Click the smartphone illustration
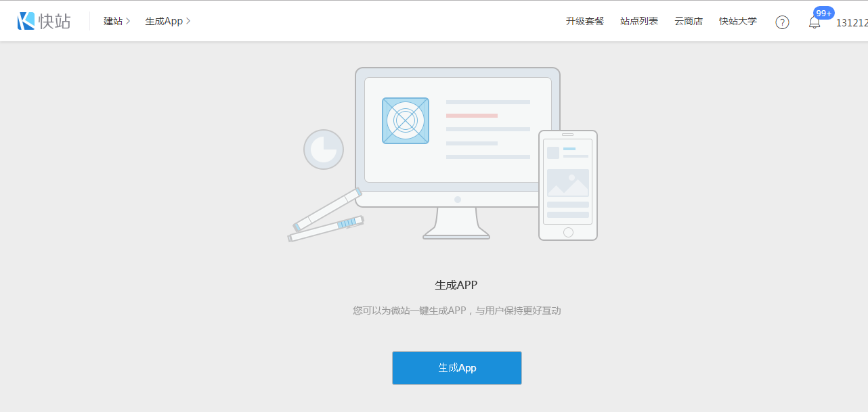Screen dimensions: 868x412 click(x=568, y=185)
